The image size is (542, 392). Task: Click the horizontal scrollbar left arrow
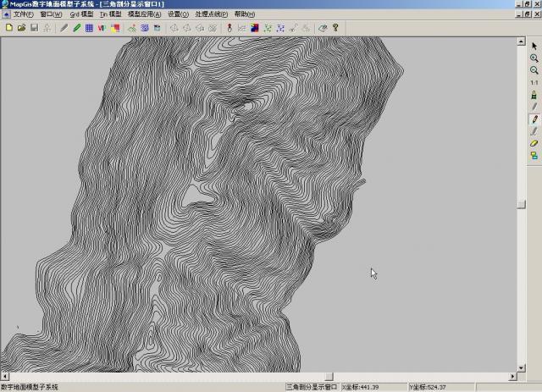click(x=4, y=376)
